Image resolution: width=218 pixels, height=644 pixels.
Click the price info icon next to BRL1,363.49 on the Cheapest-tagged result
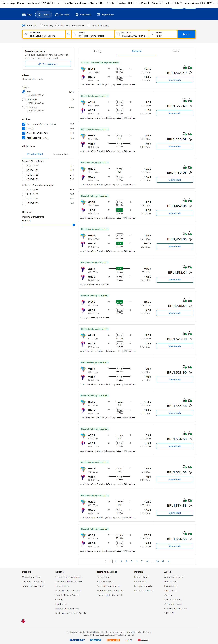click(191, 73)
